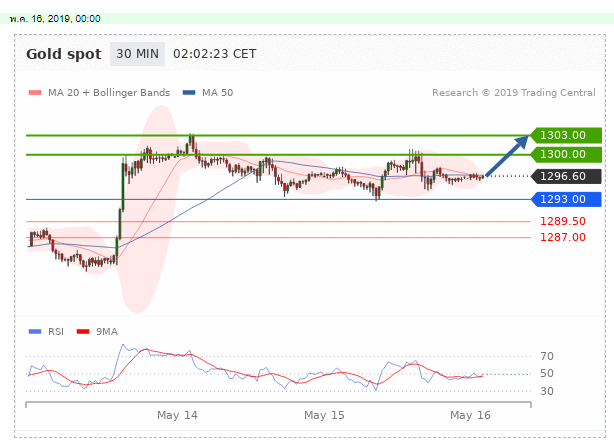This screenshot has width=614, height=446.
Task: Click the 1300.00 resistance price tag
Action: 566,155
